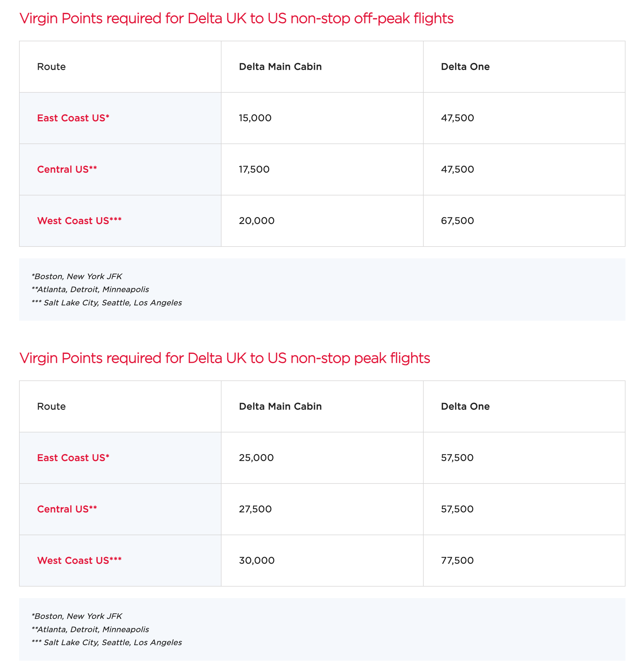Click the 20,000 Main Cabin points cell

tap(256, 221)
